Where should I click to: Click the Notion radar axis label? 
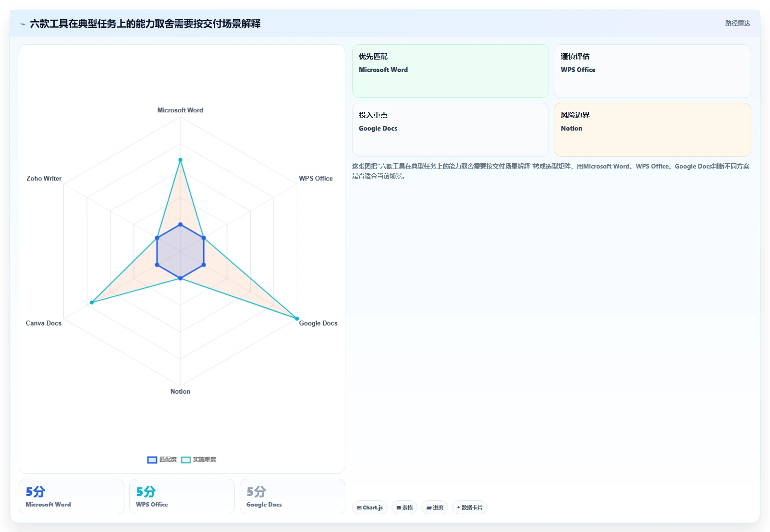[x=180, y=391]
